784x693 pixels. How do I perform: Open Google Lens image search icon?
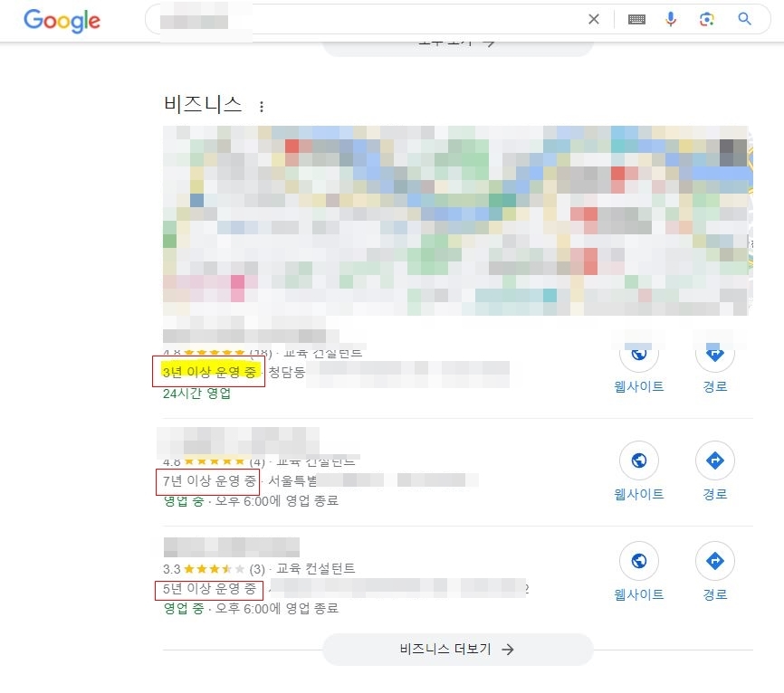click(706, 20)
